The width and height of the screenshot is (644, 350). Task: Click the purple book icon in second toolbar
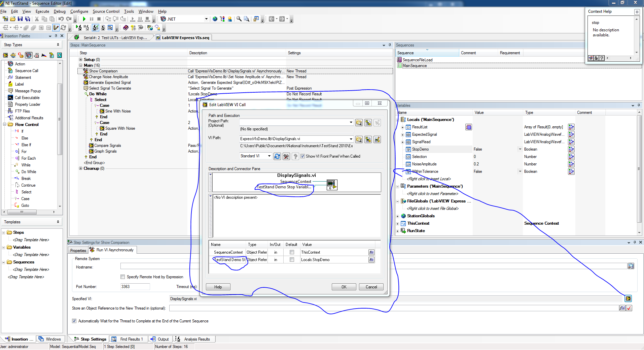pyautogui.click(x=126, y=28)
